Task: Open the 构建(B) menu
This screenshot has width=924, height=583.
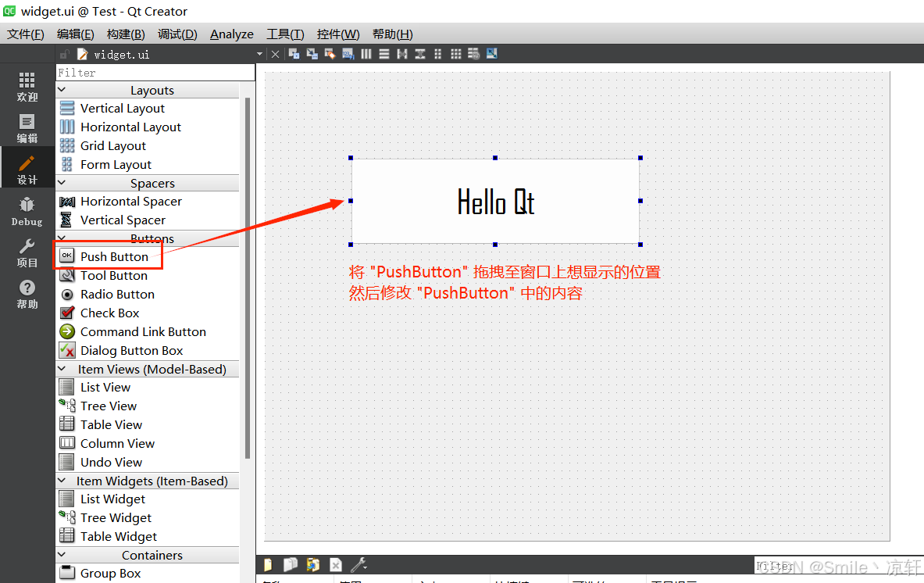Action: (x=126, y=34)
